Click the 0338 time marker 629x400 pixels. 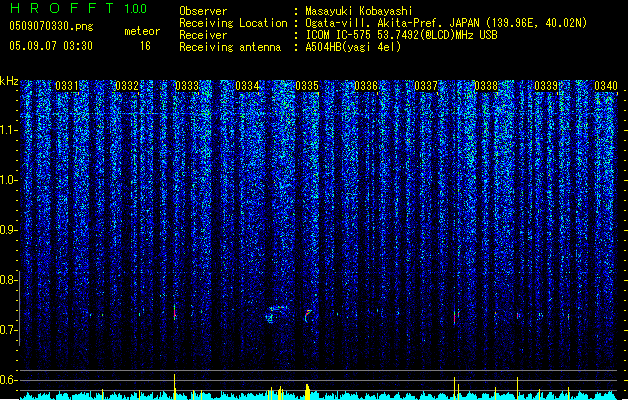[486, 86]
